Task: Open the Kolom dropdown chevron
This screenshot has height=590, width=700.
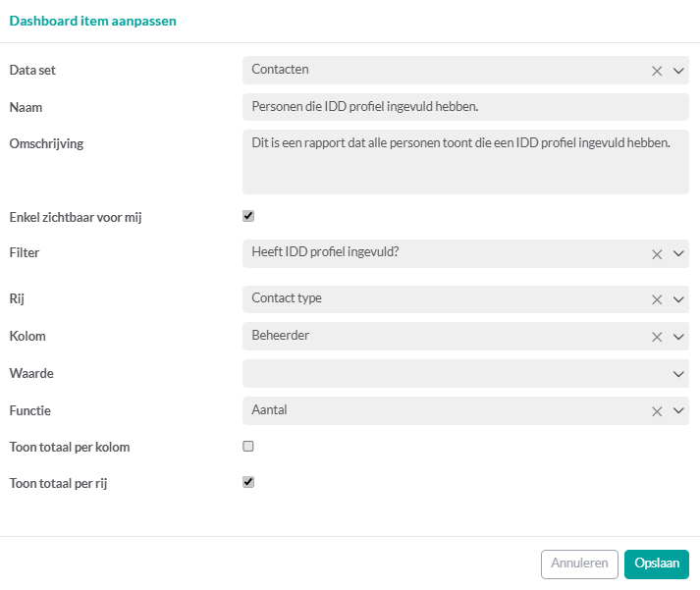Action: pyautogui.click(x=678, y=337)
